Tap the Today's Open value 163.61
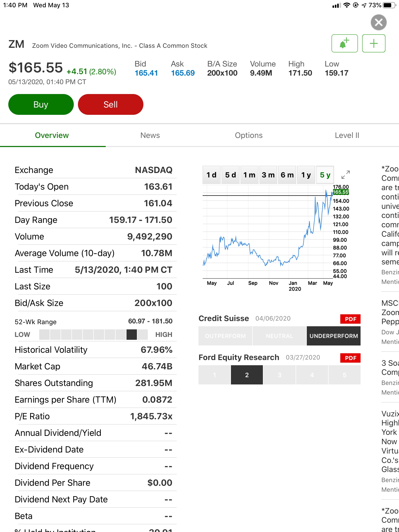This screenshot has height=532, width=399. click(x=158, y=187)
